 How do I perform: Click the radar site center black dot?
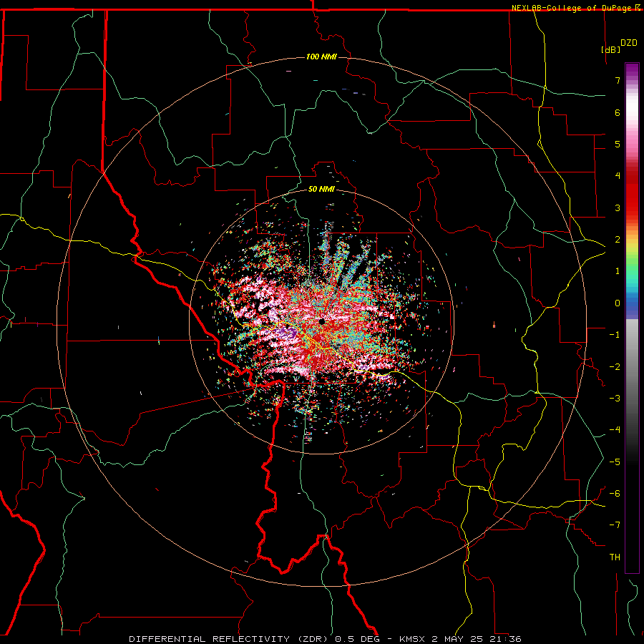pos(322,321)
